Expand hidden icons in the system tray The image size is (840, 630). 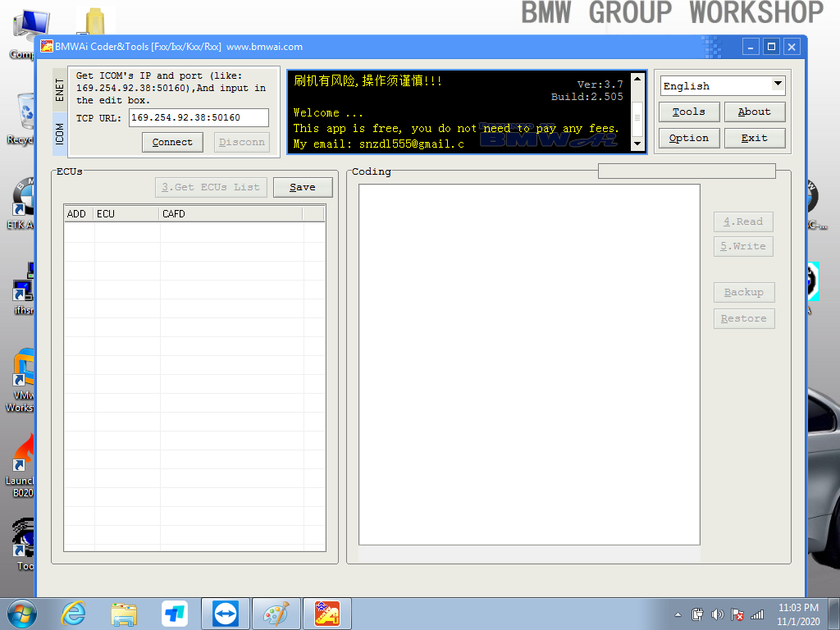[677, 614]
